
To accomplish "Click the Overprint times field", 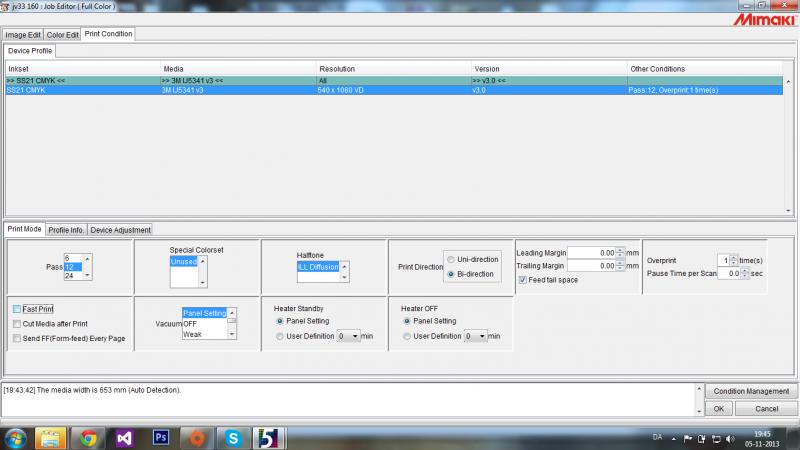I will pos(723,260).
